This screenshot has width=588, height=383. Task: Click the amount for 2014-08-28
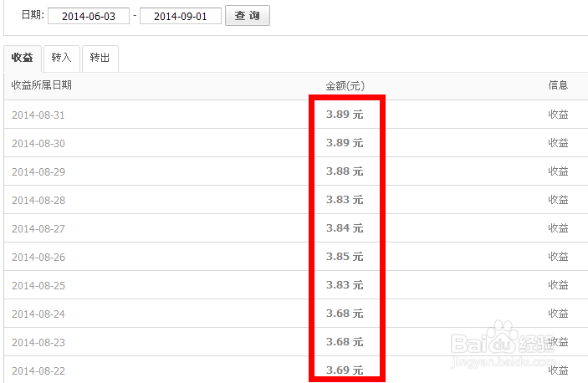coord(345,200)
